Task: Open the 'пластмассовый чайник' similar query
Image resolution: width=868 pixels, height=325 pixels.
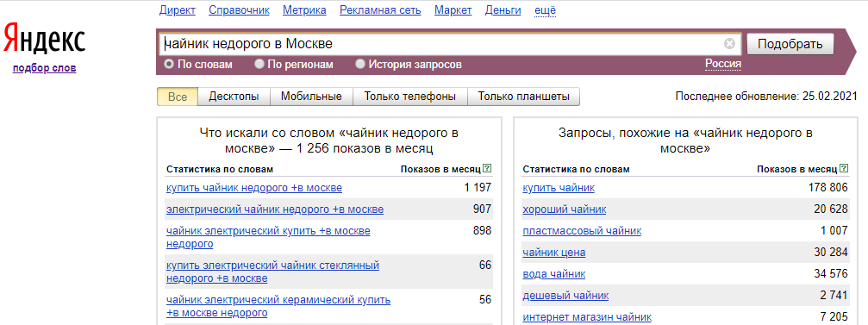Action: 582,231
